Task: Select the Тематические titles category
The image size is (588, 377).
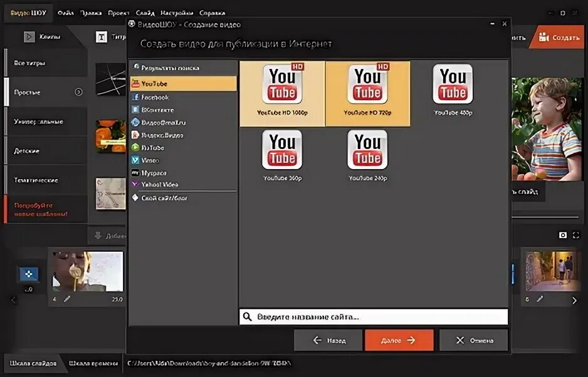Action: click(x=46, y=180)
